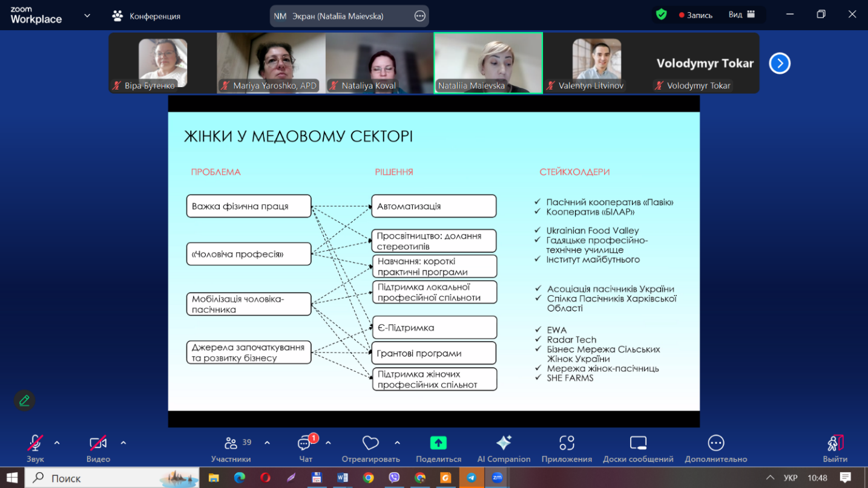
Task: Open Windows Start menu
Action: [x=12, y=478]
